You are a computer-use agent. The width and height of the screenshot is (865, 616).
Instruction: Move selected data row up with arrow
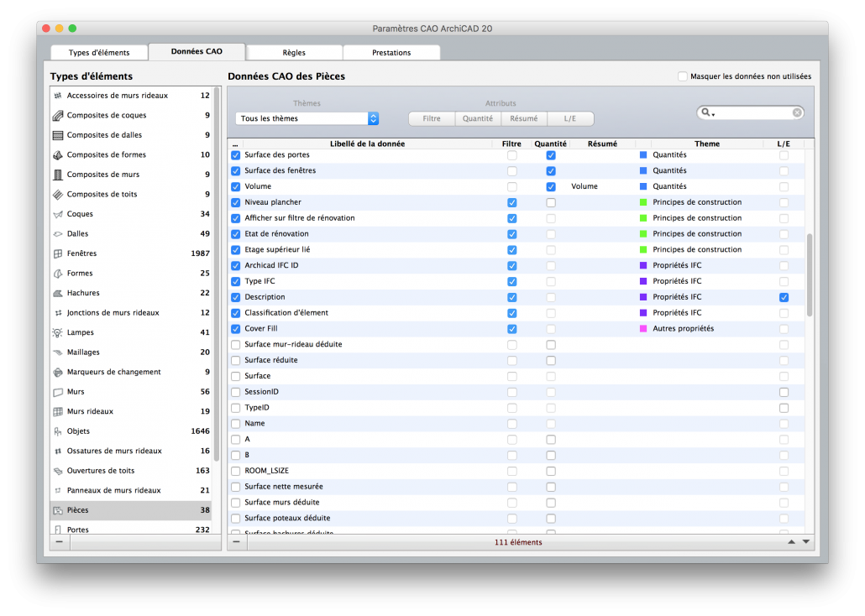[792, 542]
